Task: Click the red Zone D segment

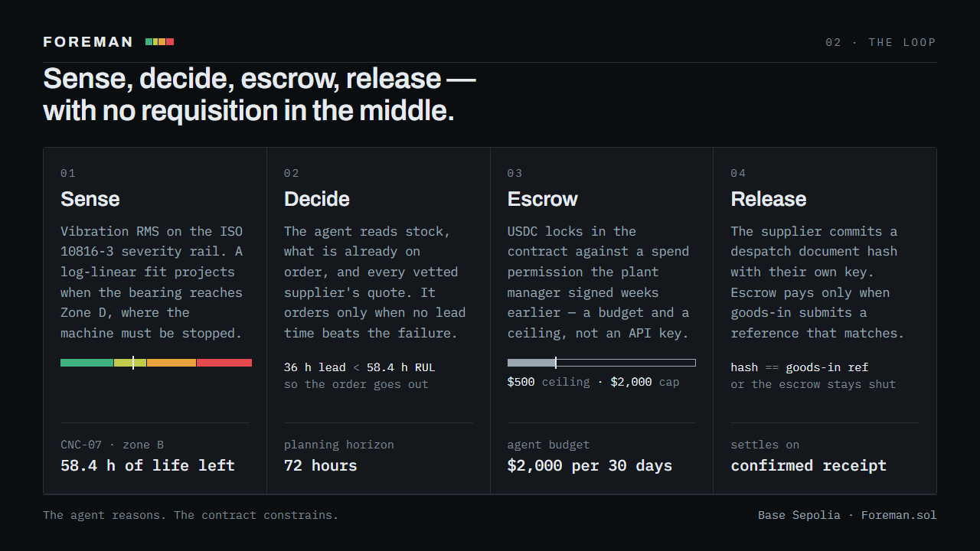Action: pos(224,363)
